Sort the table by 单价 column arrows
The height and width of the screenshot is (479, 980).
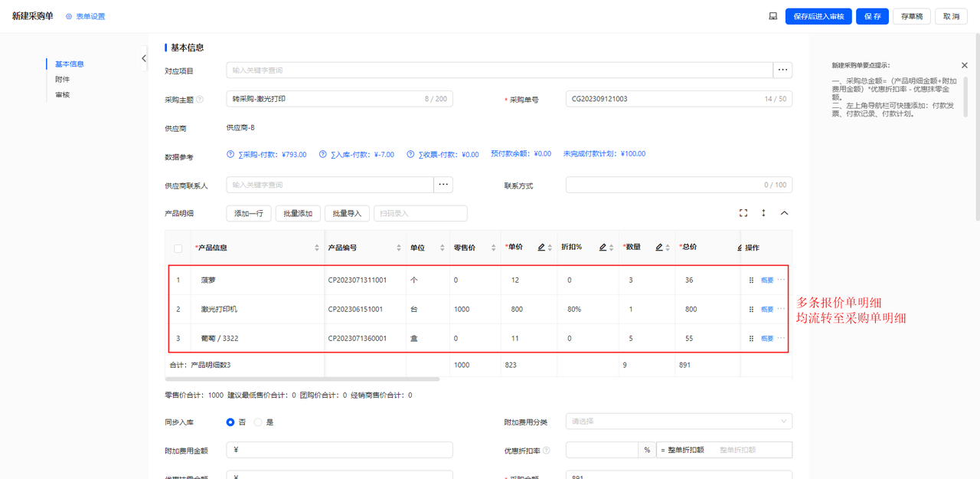(551, 248)
